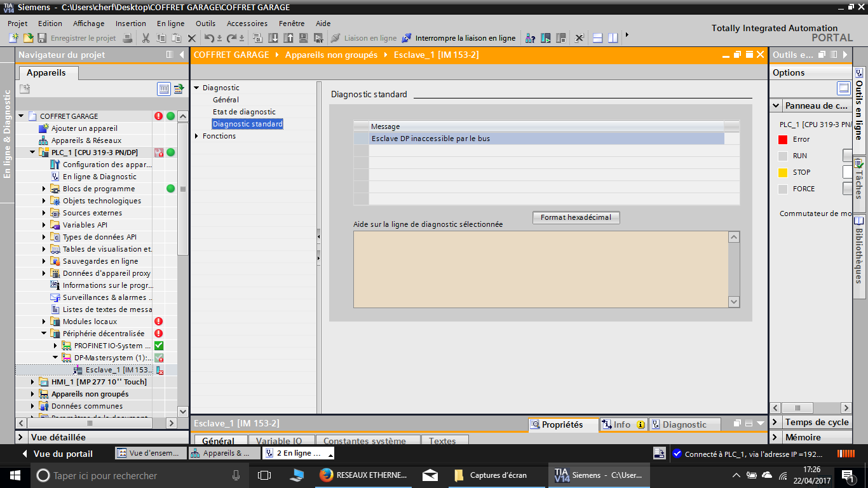Open Windows Task View from taskbar
The width and height of the screenshot is (868, 488).
264,475
